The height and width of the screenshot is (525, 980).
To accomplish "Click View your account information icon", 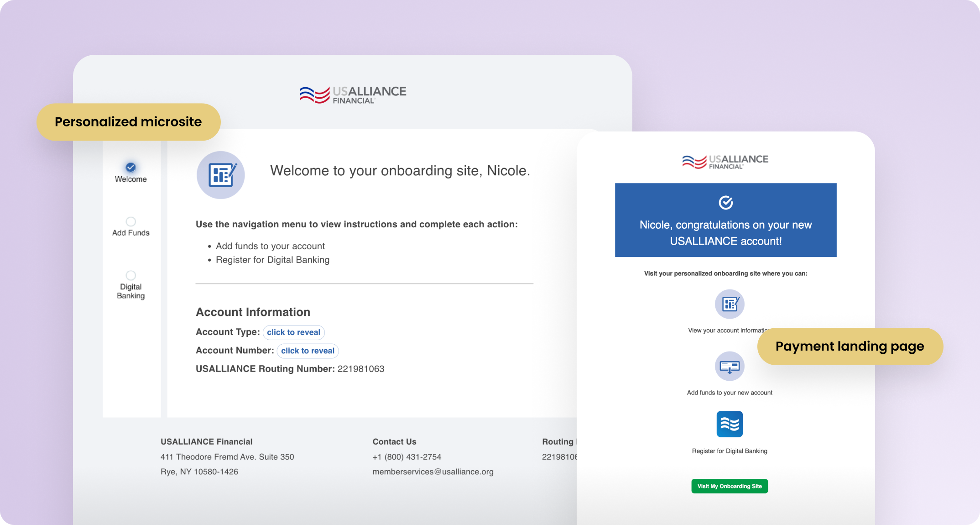I will click(x=729, y=304).
